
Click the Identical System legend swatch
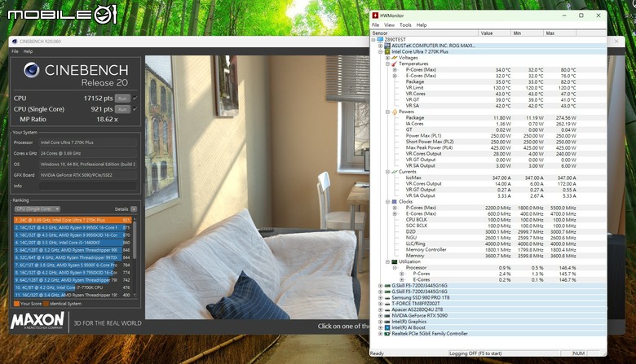(x=46, y=304)
